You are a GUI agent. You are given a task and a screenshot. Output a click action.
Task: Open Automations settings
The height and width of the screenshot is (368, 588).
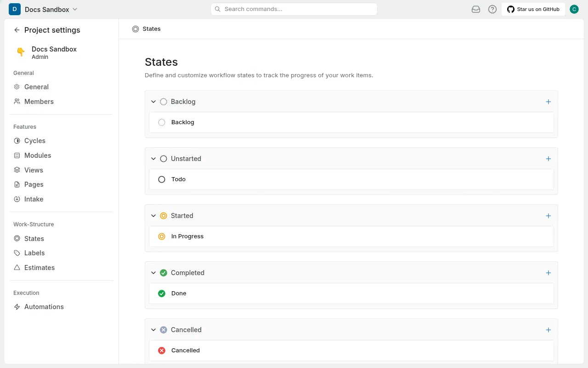(x=62, y=307)
